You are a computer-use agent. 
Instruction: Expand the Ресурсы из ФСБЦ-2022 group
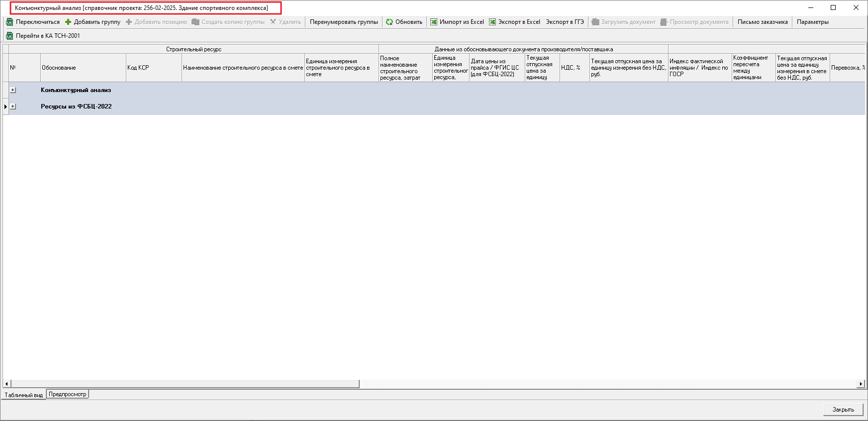click(13, 106)
